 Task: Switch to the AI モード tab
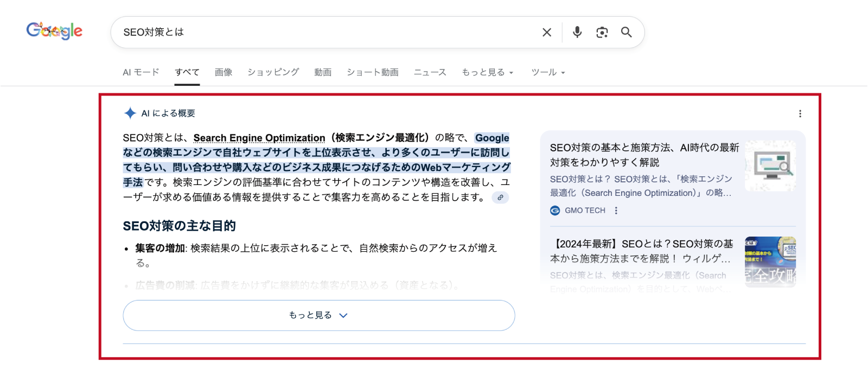[x=141, y=72]
